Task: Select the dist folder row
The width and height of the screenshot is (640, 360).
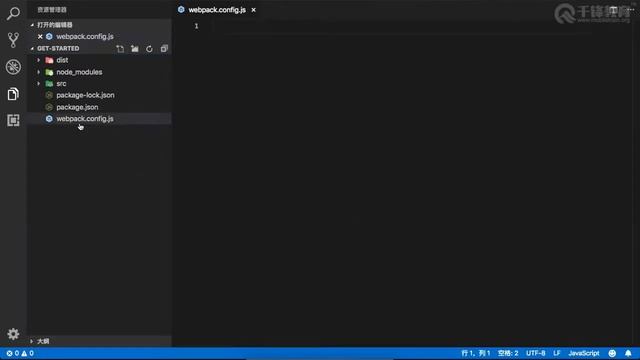Action: [x=100, y=60]
